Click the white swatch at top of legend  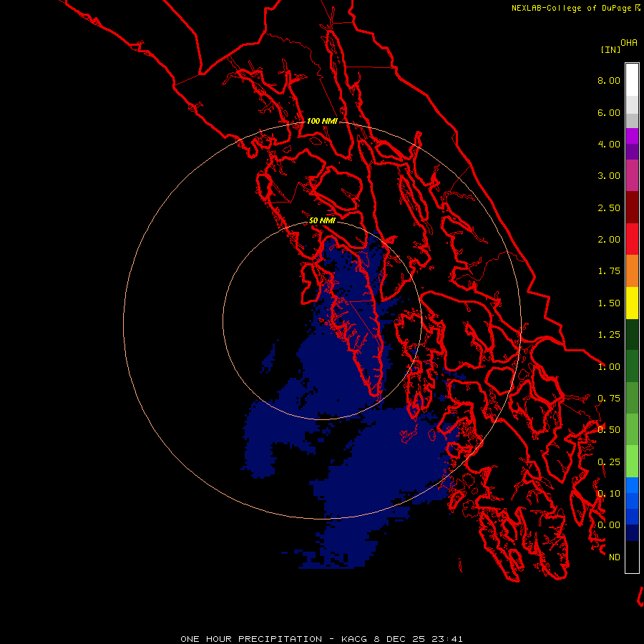(x=632, y=80)
